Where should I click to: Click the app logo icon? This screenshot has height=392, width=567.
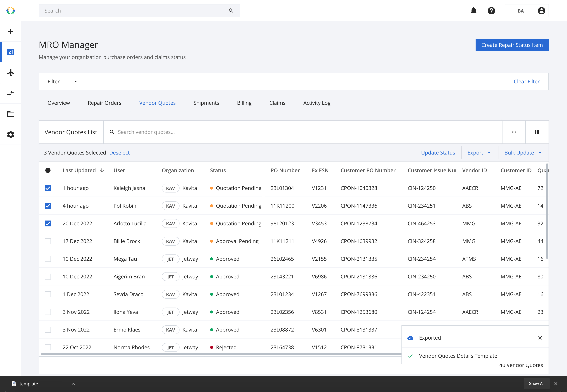pyautogui.click(x=11, y=11)
